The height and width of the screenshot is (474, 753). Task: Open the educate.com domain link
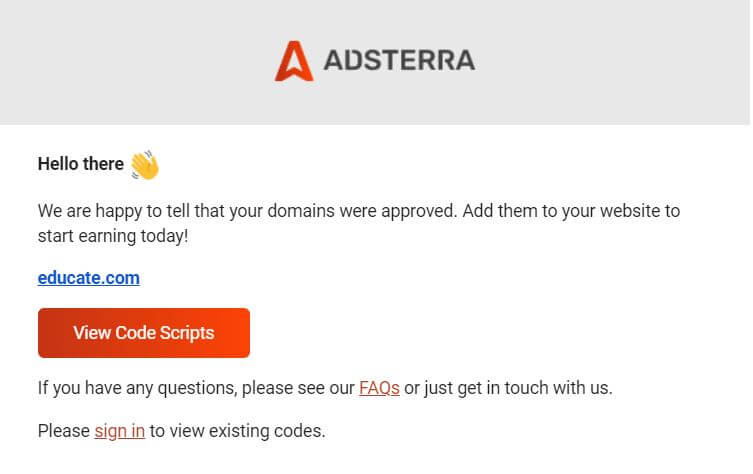(88, 277)
